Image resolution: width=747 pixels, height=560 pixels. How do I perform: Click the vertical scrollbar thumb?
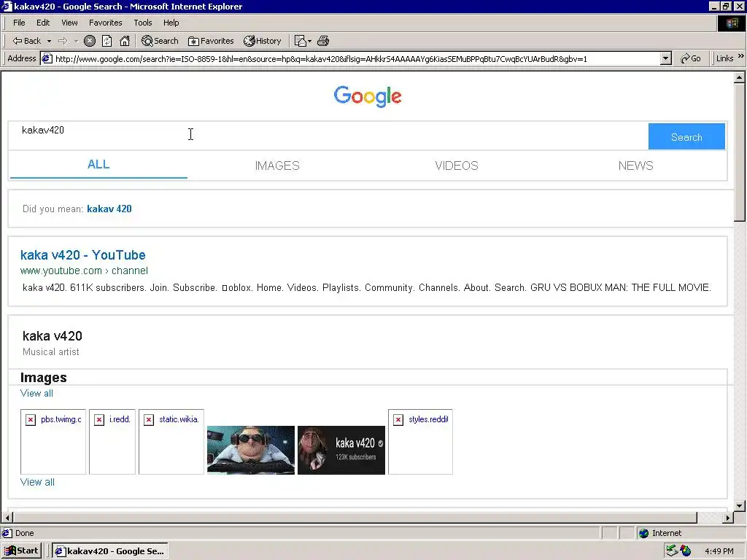pyautogui.click(x=740, y=152)
